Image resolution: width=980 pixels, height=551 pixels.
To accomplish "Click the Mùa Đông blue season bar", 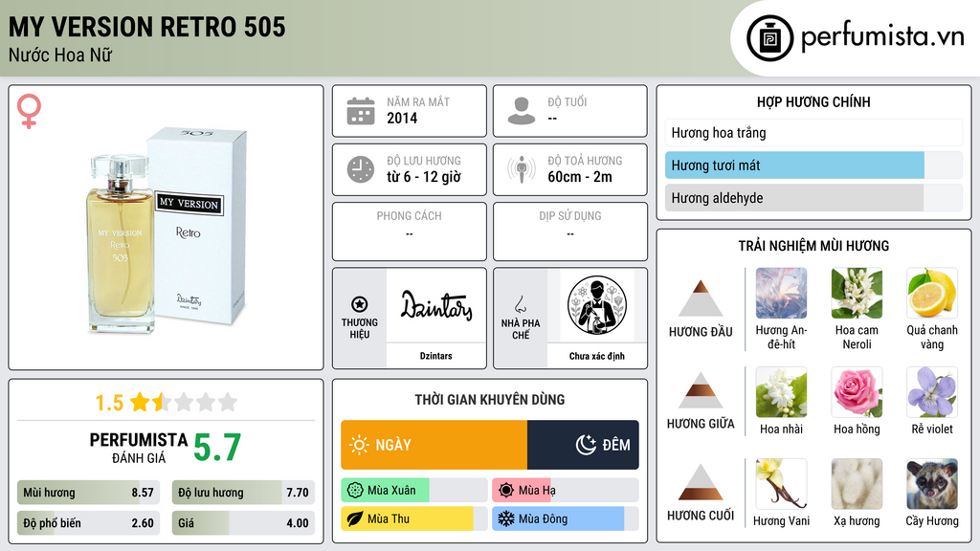I will [565, 518].
